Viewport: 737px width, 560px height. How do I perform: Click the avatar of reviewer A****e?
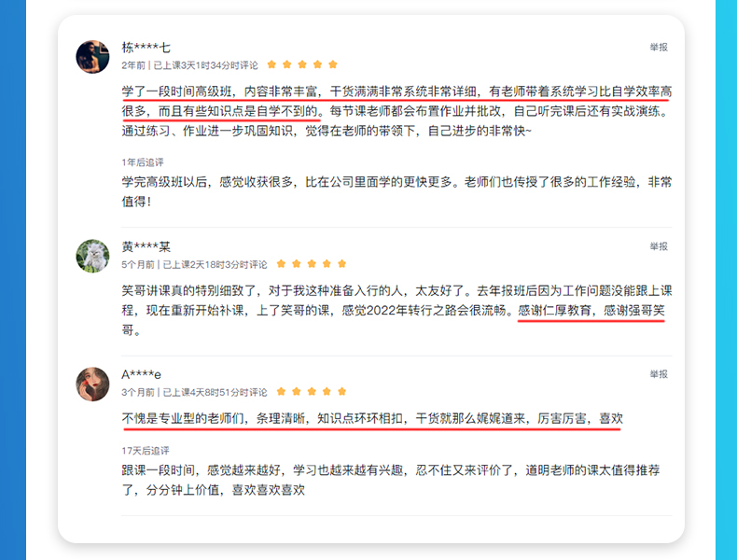(92, 385)
